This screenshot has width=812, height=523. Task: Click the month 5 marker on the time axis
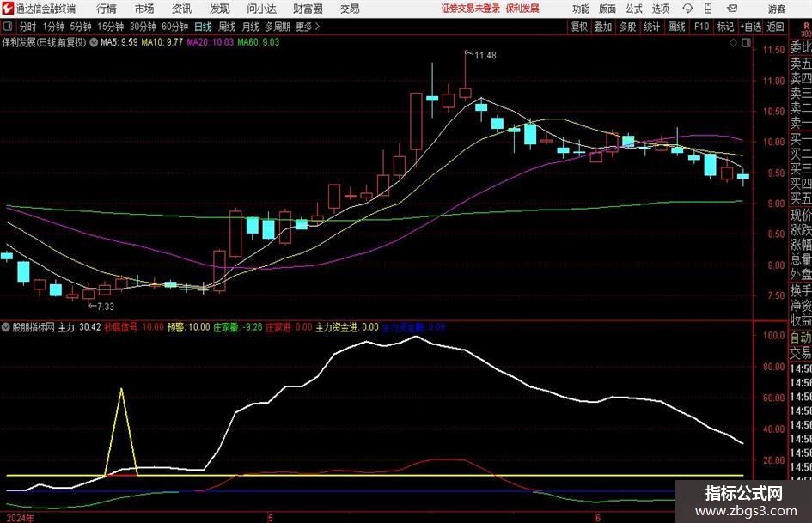click(x=270, y=518)
